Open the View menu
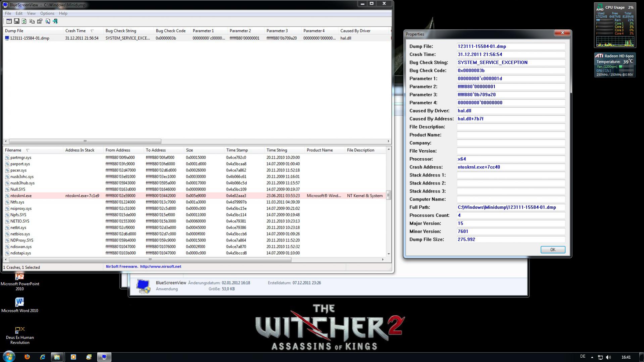 tap(31, 13)
